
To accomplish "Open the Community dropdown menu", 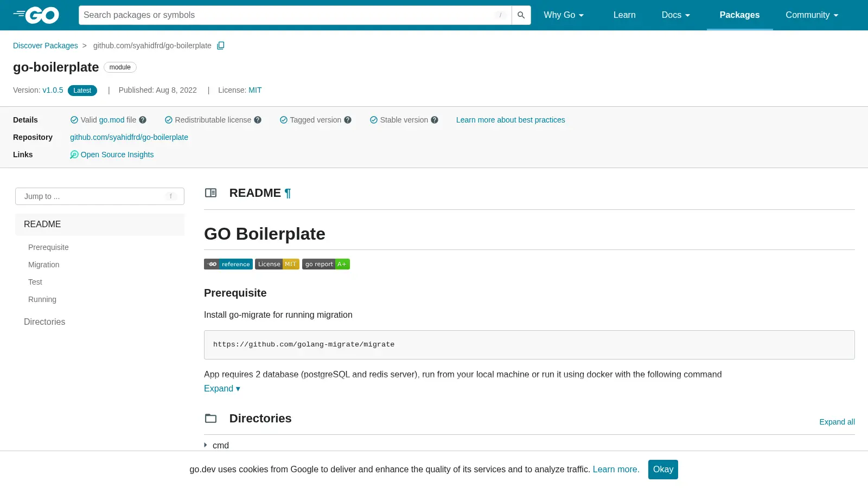I will tap(812, 15).
